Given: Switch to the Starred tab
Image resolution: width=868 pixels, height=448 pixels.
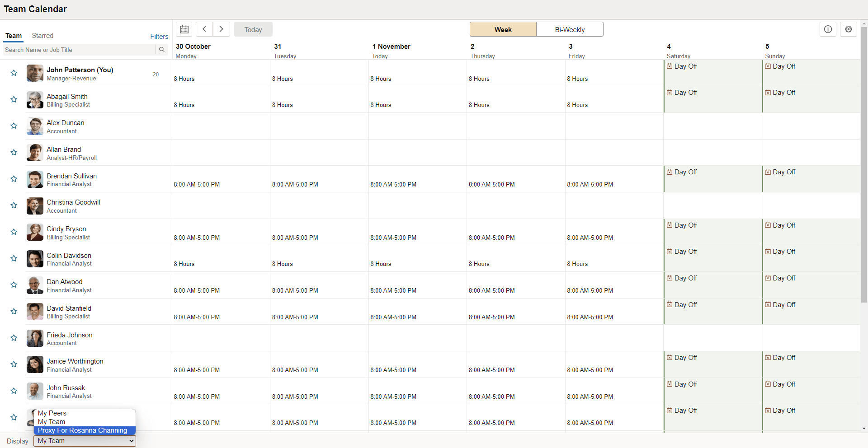Looking at the screenshot, I should click(42, 36).
